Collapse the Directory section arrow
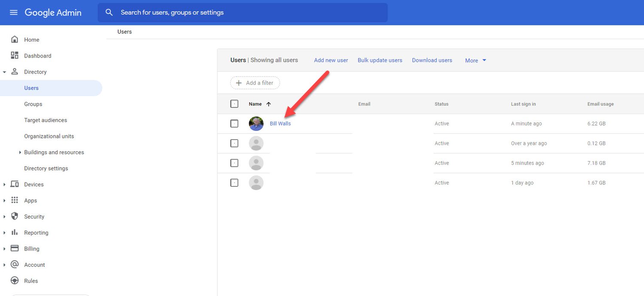 pyautogui.click(x=4, y=72)
